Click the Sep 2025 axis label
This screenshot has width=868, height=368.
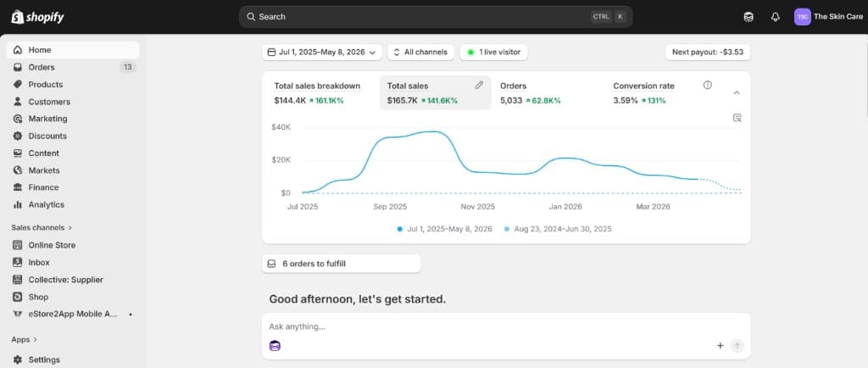[390, 206]
